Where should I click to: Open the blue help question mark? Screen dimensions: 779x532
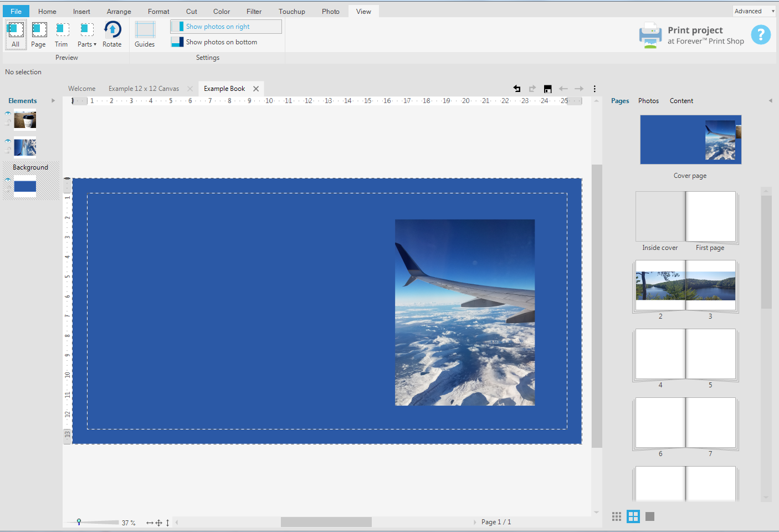pos(760,35)
